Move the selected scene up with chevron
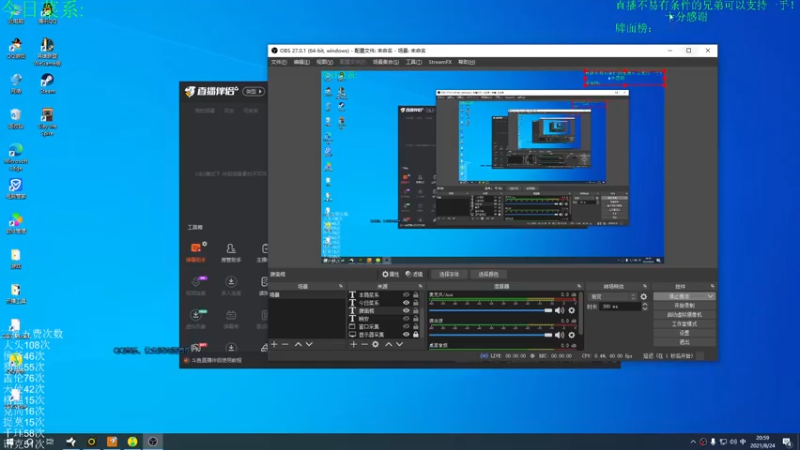800x450 pixels. (x=298, y=344)
